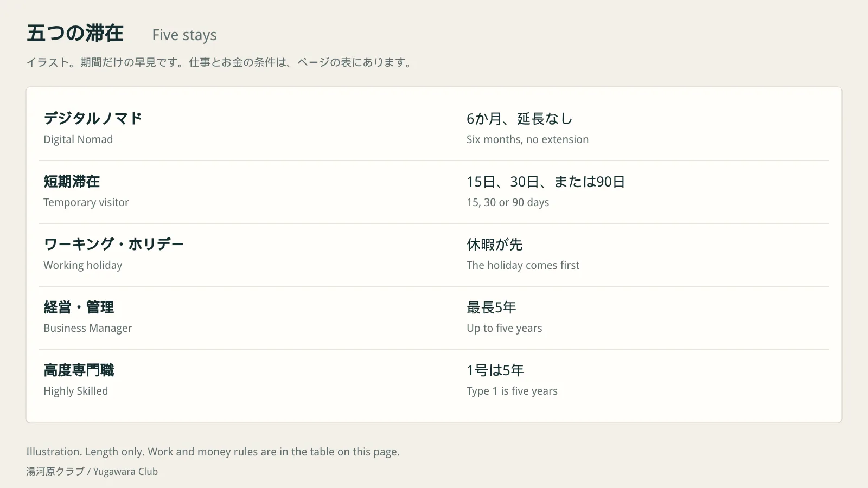This screenshot has width=868, height=488.
Task: Click the Type 1 is five years text
Action: [512, 391]
